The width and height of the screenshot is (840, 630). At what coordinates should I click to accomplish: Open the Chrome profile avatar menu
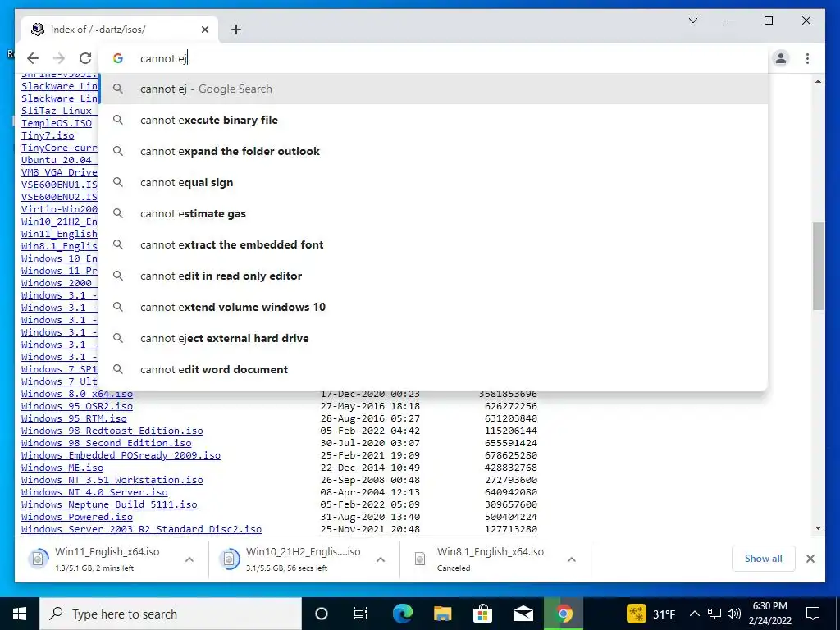point(781,58)
